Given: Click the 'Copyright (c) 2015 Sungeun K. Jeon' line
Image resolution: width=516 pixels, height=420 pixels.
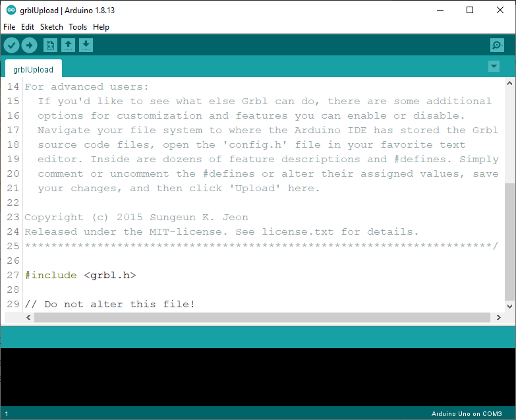Looking at the screenshot, I should coord(136,217).
